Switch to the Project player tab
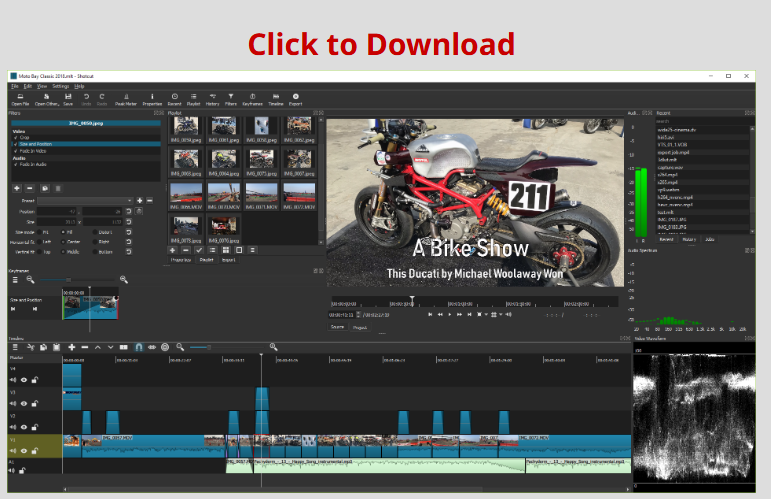 tap(360, 327)
